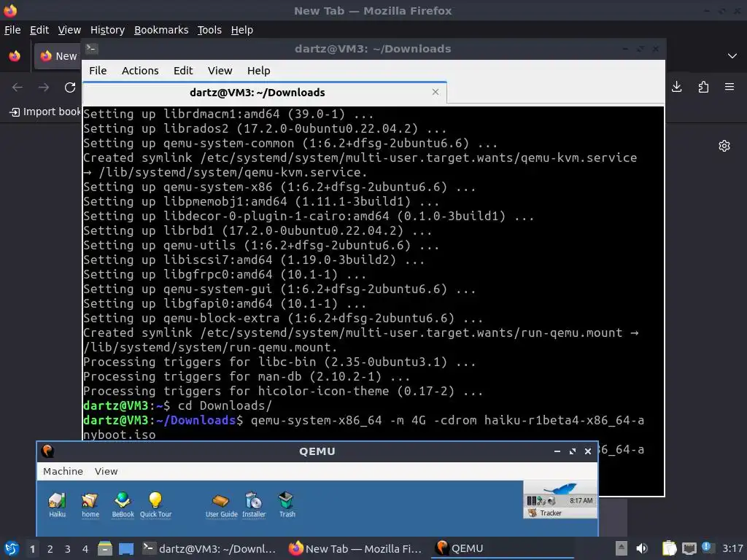The width and height of the screenshot is (747, 560).
Task: Open terminal File menu
Action: click(98, 71)
